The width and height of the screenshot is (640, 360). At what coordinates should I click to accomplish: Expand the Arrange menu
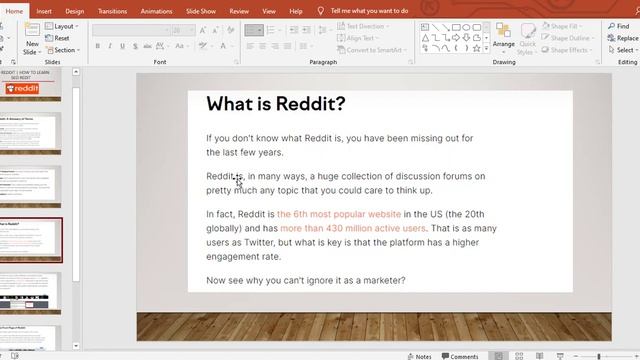click(x=503, y=38)
